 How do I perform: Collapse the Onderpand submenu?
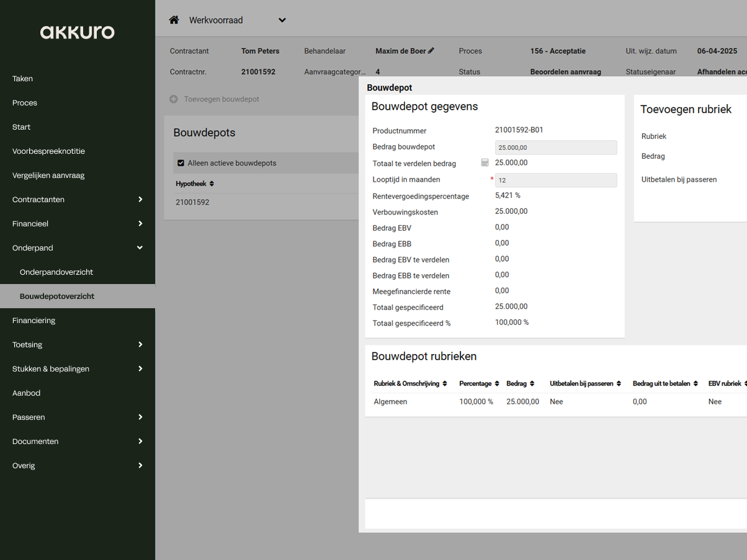click(78, 248)
